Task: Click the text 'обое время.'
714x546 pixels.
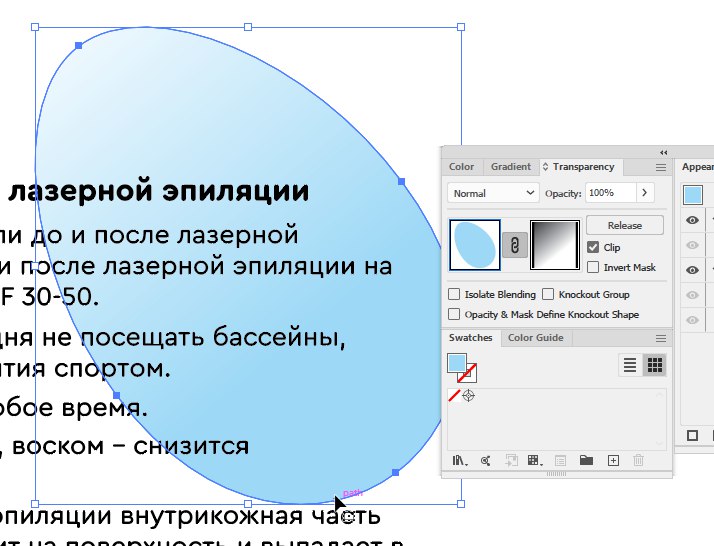Action: click(73, 408)
